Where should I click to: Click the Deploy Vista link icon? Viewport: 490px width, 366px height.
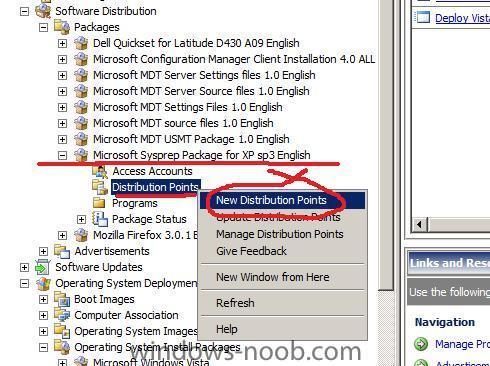coord(423,17)
